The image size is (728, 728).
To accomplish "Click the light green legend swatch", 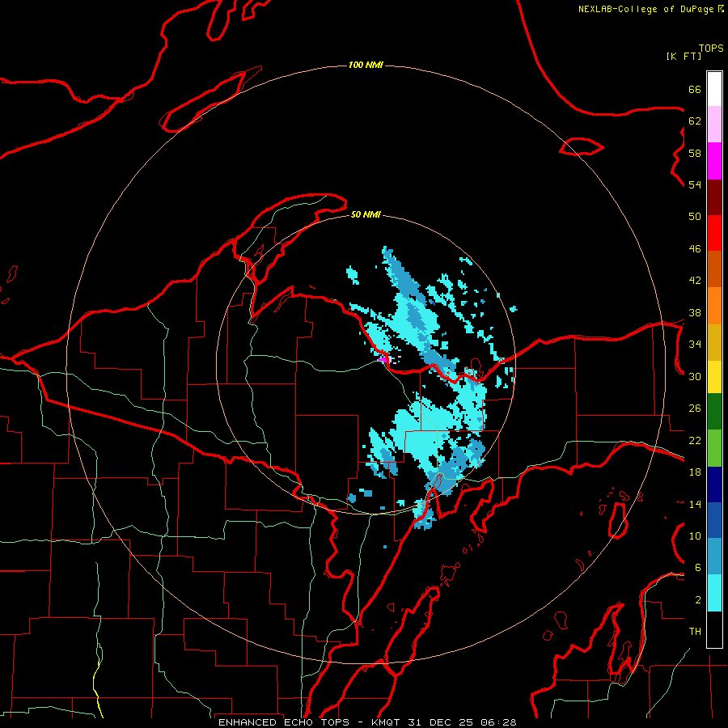I will (714, 448).
